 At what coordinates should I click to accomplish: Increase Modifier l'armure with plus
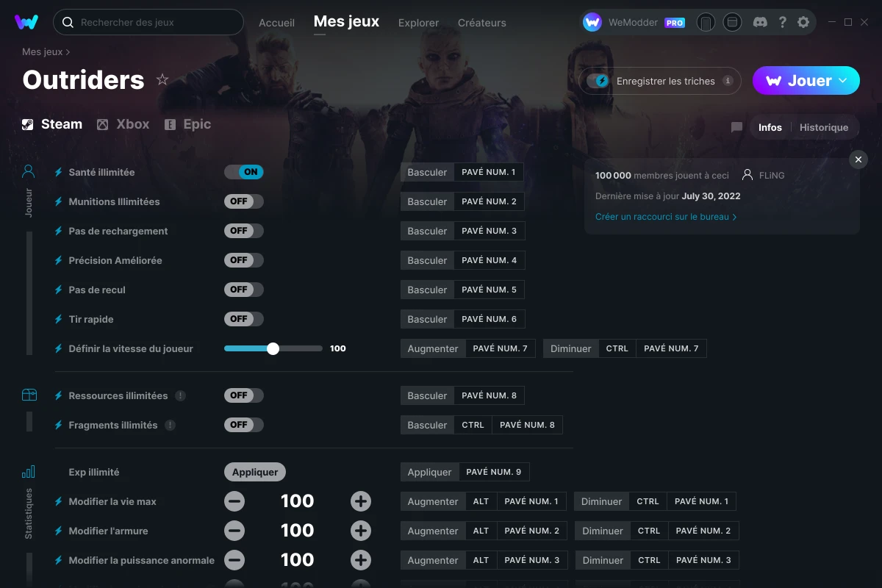tap(361, 531)
